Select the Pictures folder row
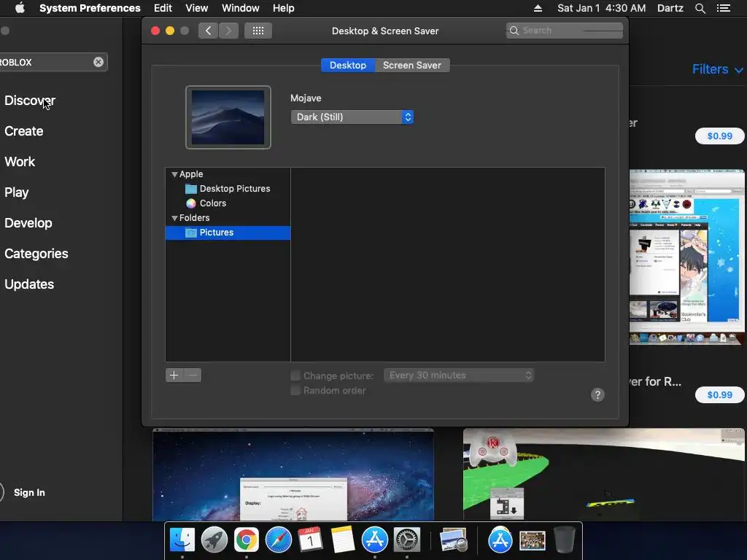747x560 pixels. [228, 233]
